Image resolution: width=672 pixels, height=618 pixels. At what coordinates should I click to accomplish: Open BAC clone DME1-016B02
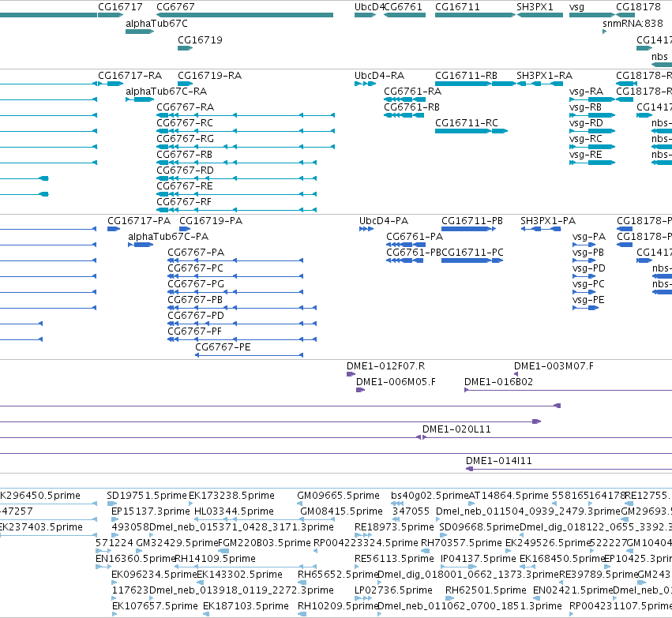click(499, 382)
